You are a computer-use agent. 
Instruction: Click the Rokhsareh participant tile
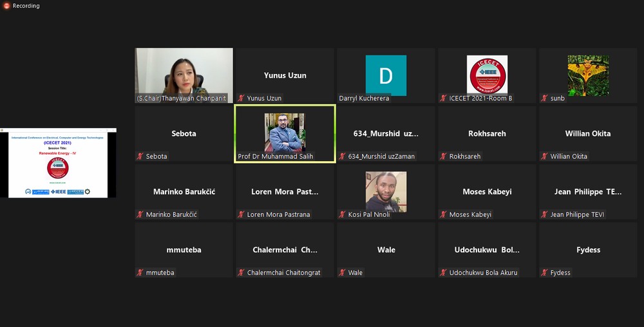click(x=487, y=134)
